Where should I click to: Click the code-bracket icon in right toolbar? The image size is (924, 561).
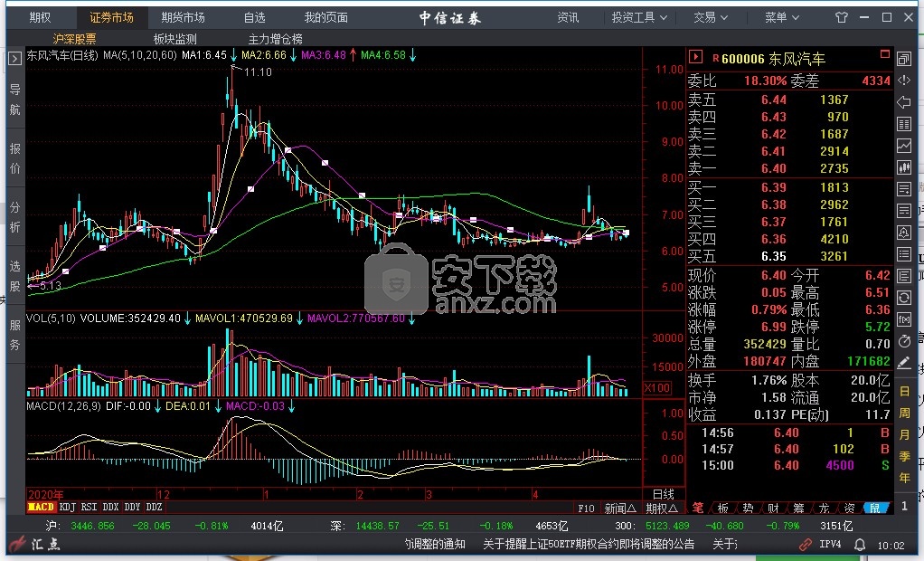(904, 81)
